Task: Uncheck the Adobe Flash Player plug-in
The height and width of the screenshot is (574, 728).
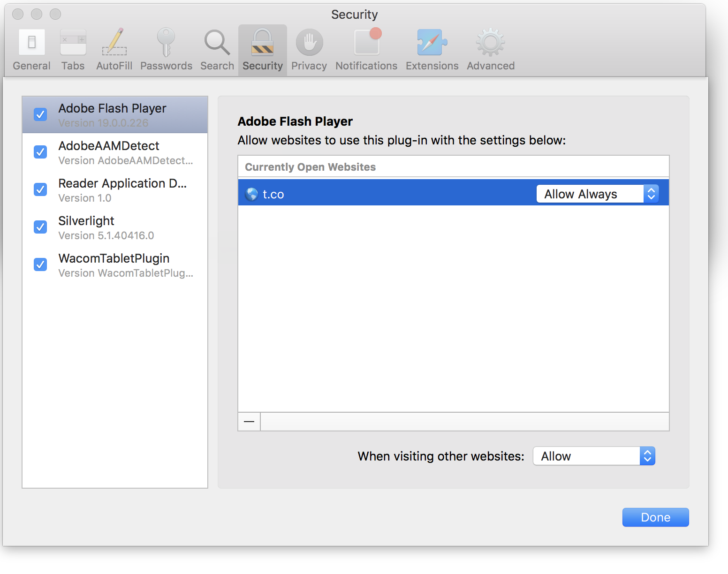Action: tap(40, 114)
